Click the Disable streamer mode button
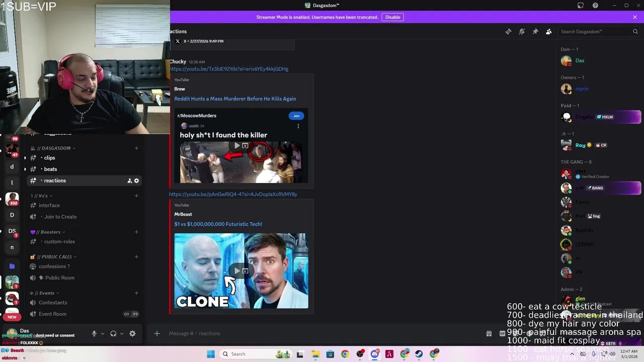This screenshot has height=362, width=644. click(392, 17)
